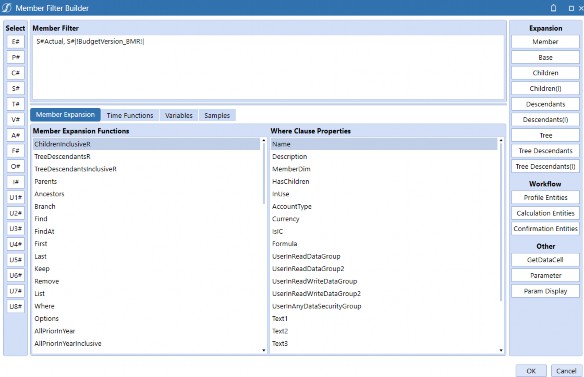Image resolution: width=584 pixels, height=377 pixels.
Task: Click the Parameter button
Action: (x=545, y=276)
